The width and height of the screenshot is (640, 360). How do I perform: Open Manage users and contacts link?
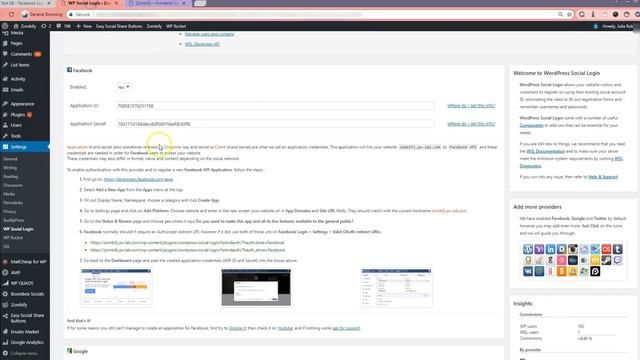coord(209,34)
